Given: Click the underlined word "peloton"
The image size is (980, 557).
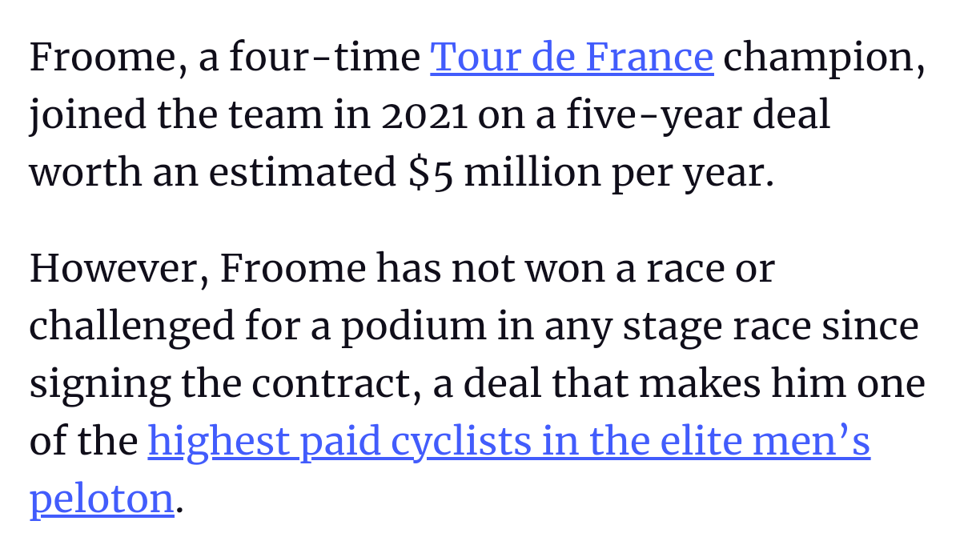Looking at the screenshot, I should (x=102, y=499).
